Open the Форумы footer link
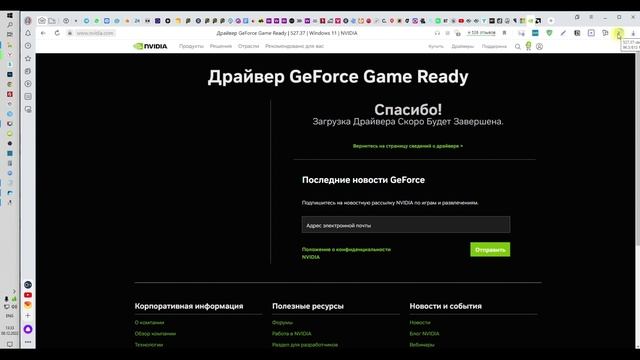This screenshot has width=640, height=360. 282,322
